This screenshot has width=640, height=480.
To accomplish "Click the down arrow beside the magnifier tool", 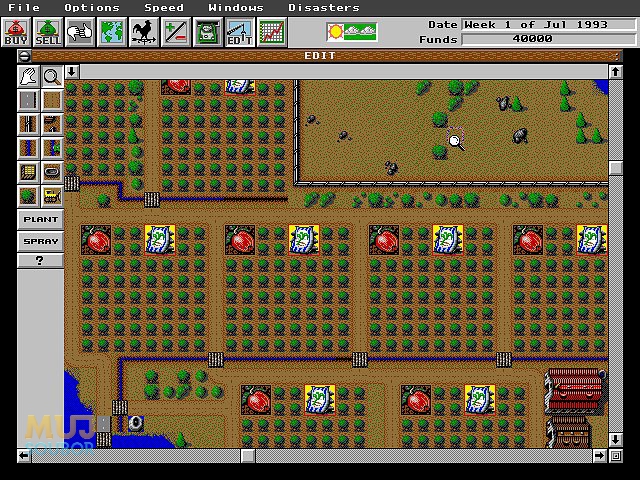I will point(72,72).
